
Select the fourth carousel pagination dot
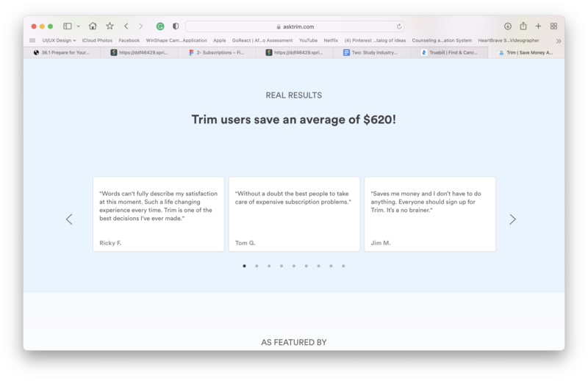click(282, 266)
